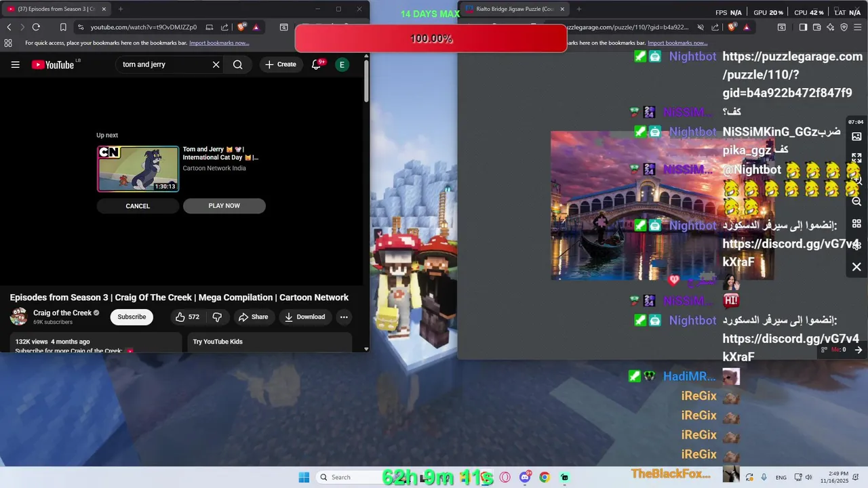This screenshot has width=868, height=488.
Task: Like the video with 572 likes
Action: click(x=187, y=317)
